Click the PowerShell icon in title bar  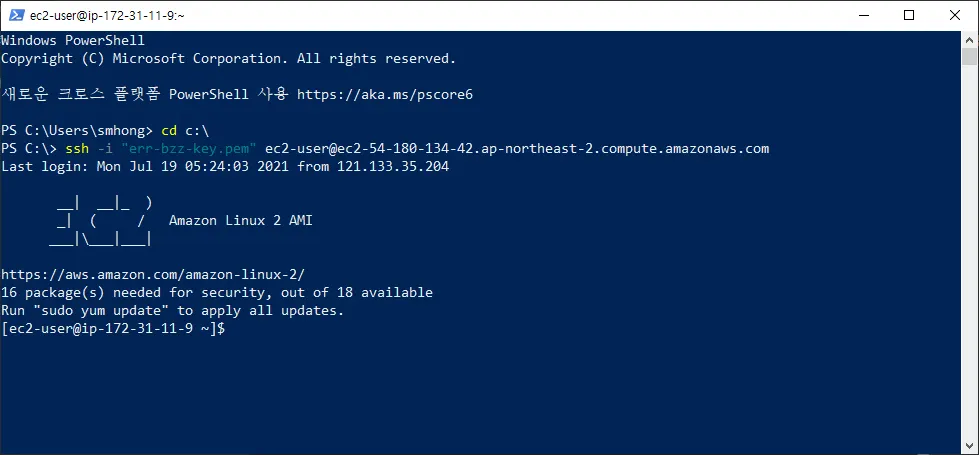click(16, 16)
